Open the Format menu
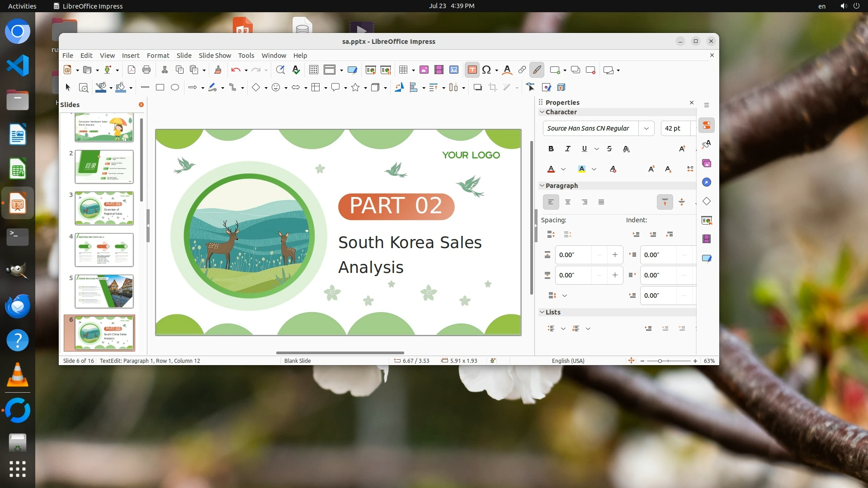Screen dimensions: 868x488 tap(158, 55)
